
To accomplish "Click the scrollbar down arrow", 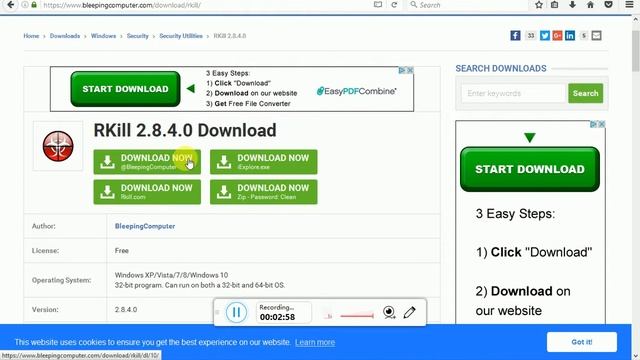I will 636,356.
